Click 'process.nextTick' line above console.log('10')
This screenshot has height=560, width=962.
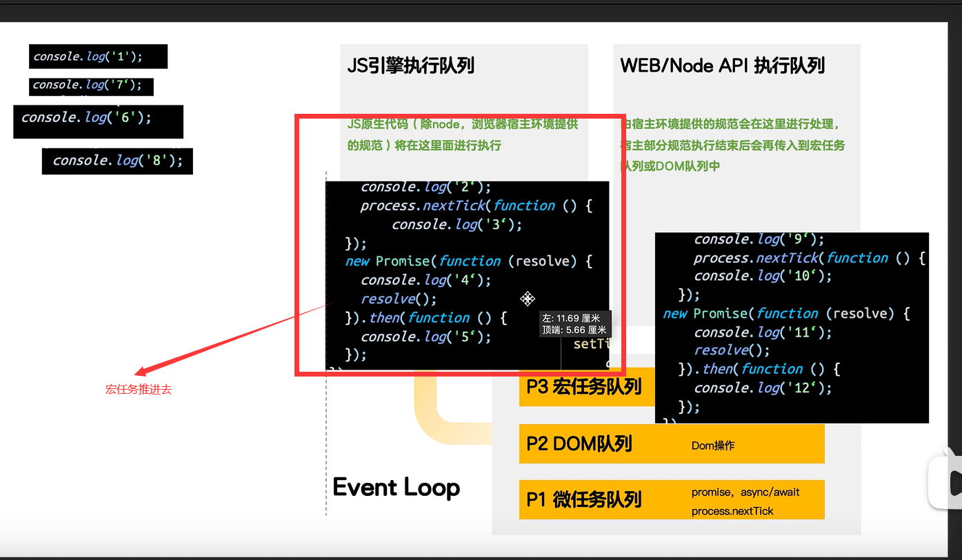tap(810, 258)
